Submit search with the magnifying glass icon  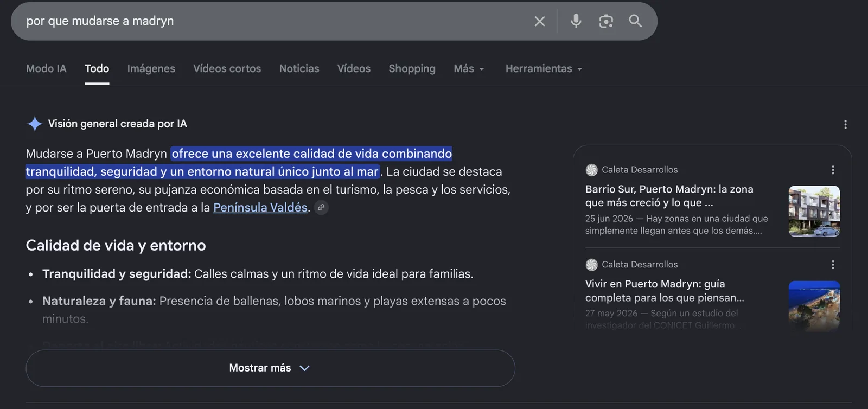point(635,21)
